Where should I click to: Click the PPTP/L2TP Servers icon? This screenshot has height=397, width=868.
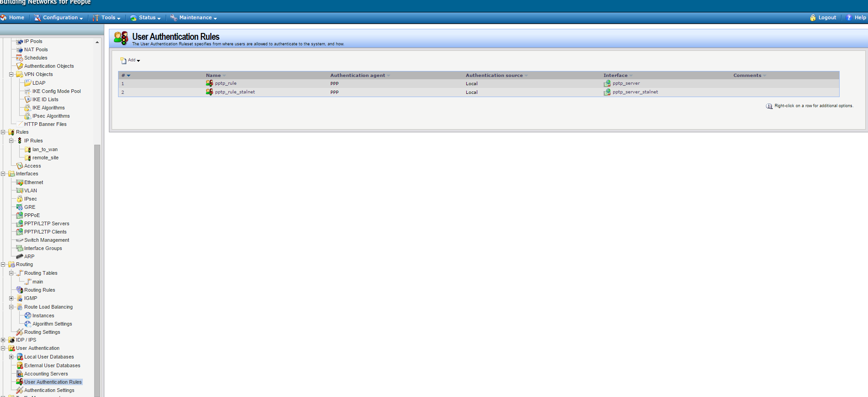(20, 223)
